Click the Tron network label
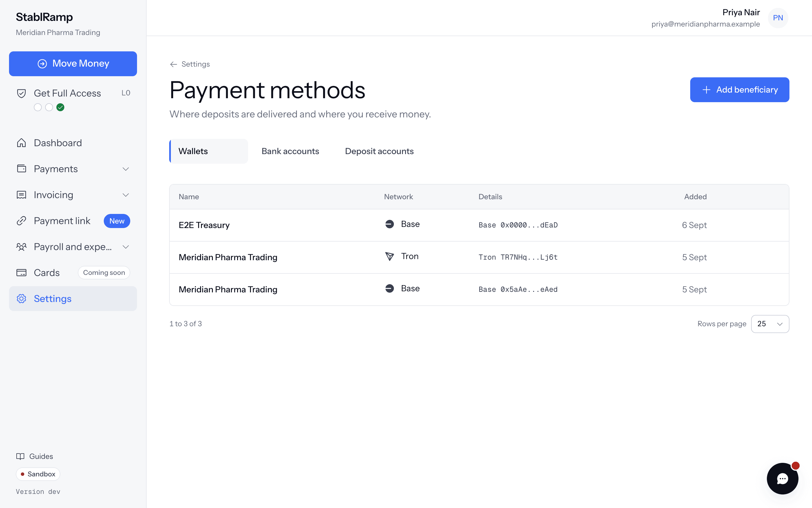Viewport: 812px width, 508px height. (x=410, y=256)
